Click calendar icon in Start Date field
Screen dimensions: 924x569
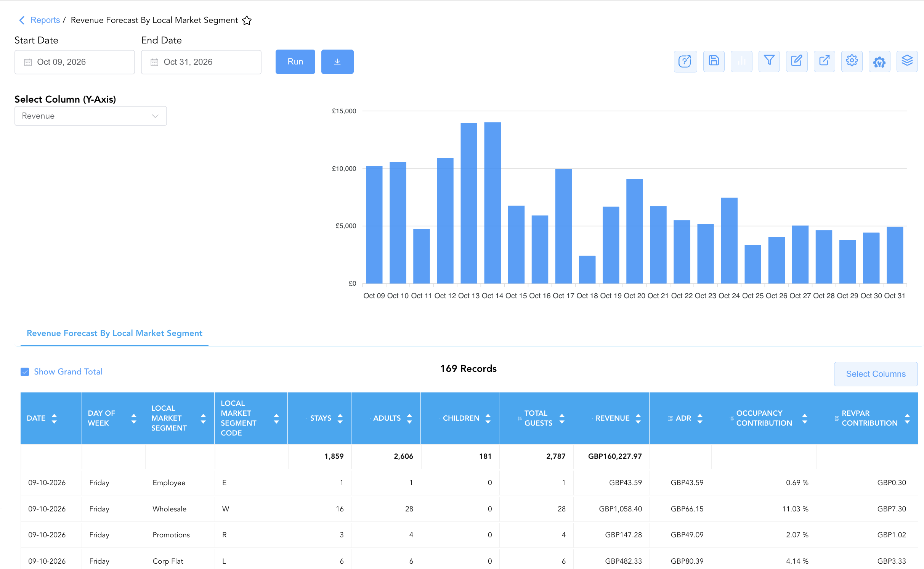(28, 62)
